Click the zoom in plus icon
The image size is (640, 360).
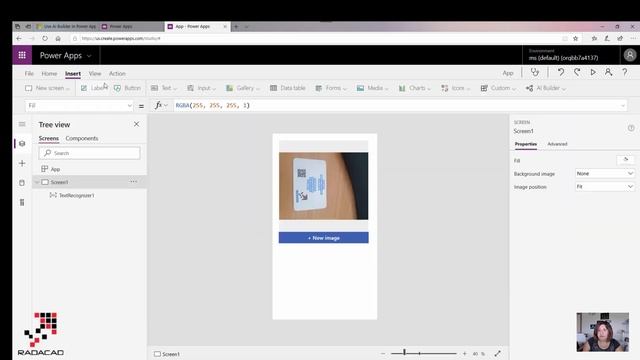[464, 353]
